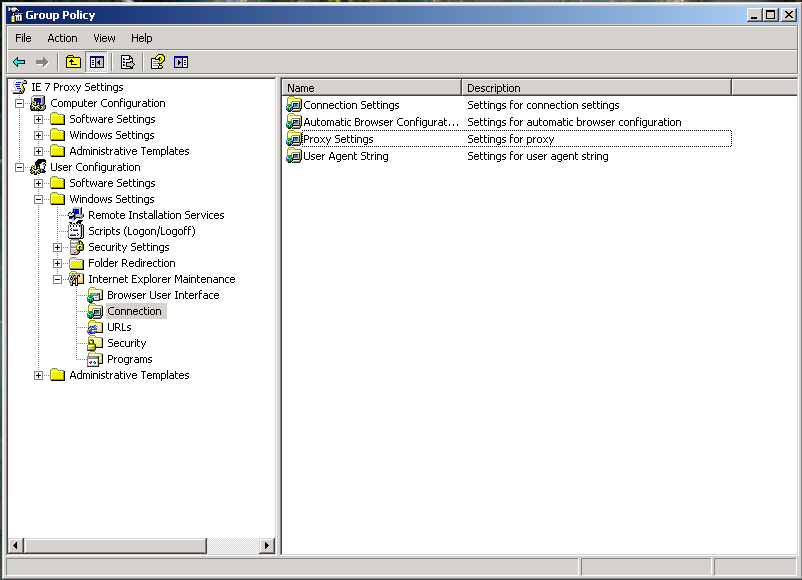Click the Browser User Interface icon
The image size is (802, 580).
95,295
